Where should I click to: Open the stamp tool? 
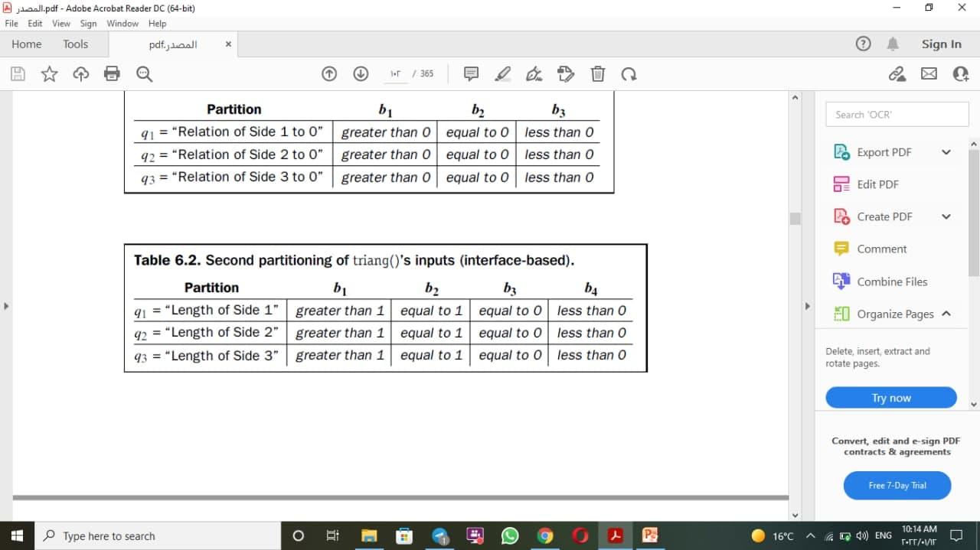566,73
